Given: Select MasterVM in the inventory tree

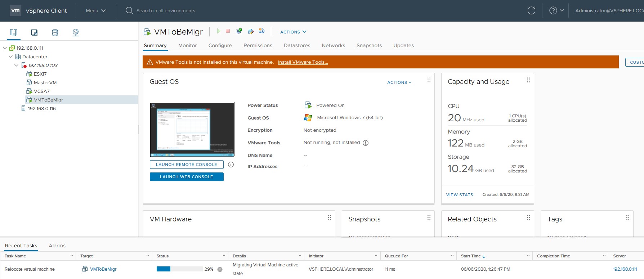Looking at the screenshot, I should coord(45,82).
